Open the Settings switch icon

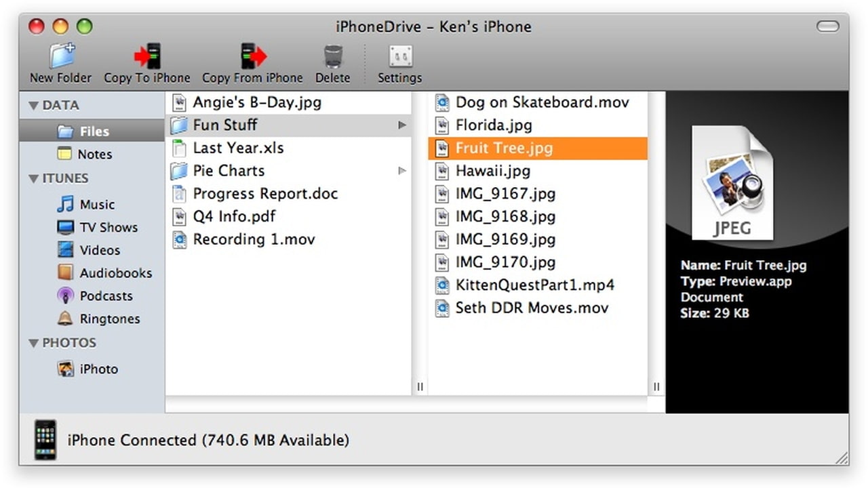coord(400,56)
